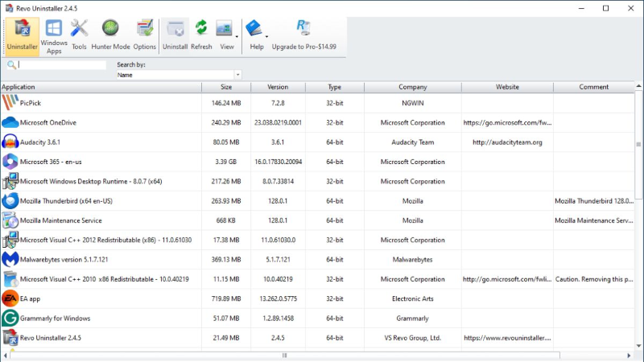Image resolution: width=644 pixels, height=362 pixels.
Task: Refresh the application list
Action: [201, 36]
